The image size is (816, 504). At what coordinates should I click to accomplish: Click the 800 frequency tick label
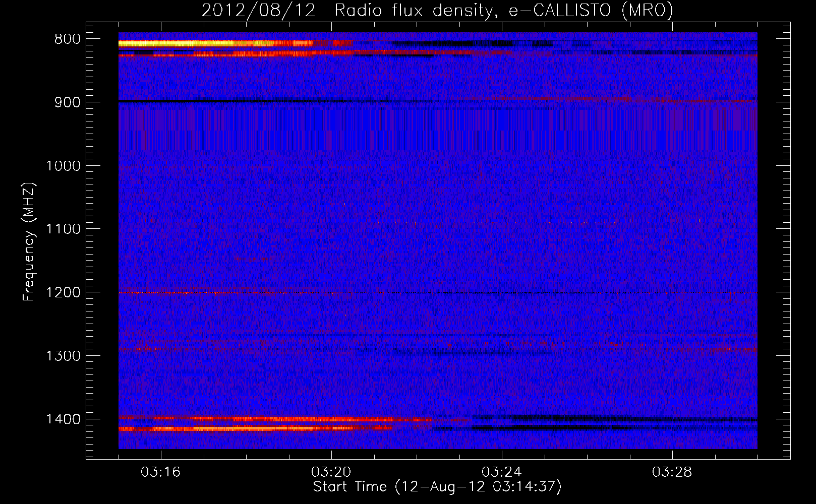(67, 39)
